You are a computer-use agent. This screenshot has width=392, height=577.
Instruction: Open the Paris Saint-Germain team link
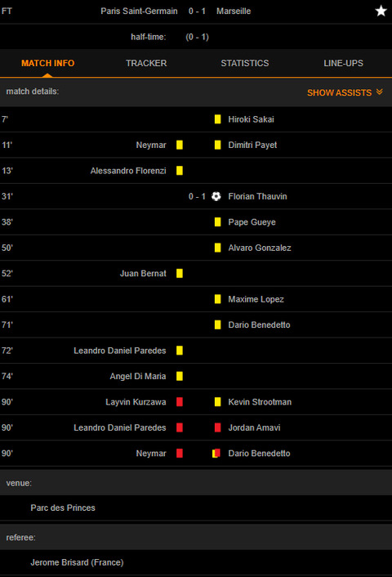(139, 11)
